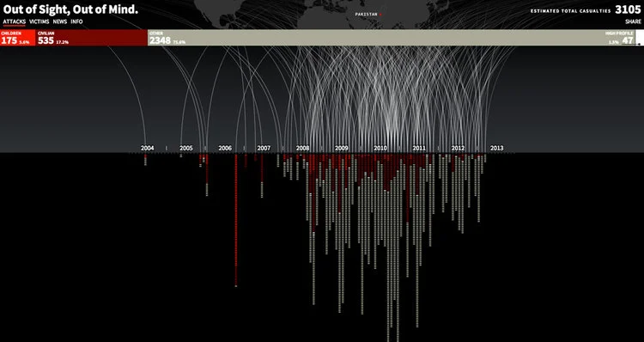Click the tall red 2006 strike bar

236,220
